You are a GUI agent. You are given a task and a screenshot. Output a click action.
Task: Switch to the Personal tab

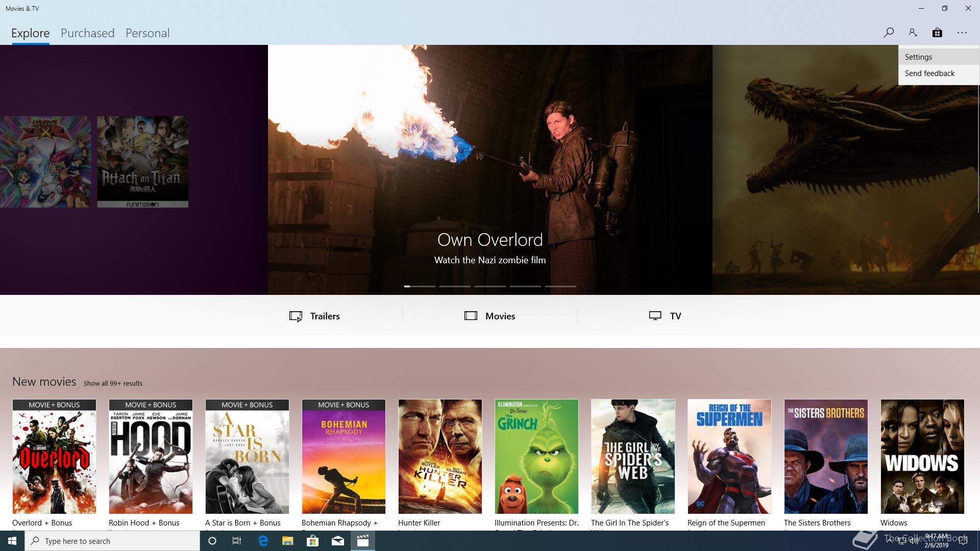coord(148,33)
